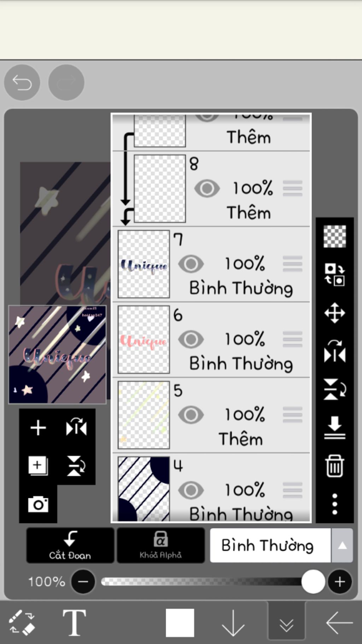Click the opacity slider handle
Image resolution: width=362 pixels, height=644 pixels.
(313, 581)
